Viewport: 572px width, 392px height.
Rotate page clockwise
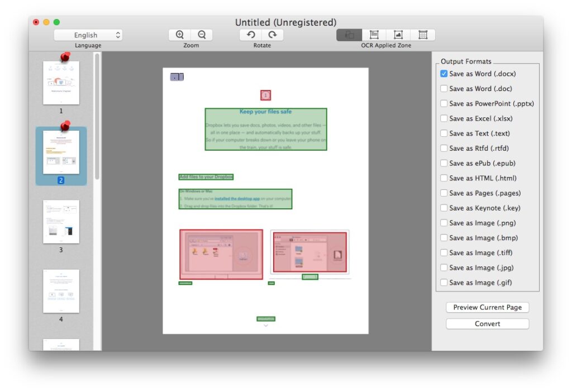click(x=273, y=35)
